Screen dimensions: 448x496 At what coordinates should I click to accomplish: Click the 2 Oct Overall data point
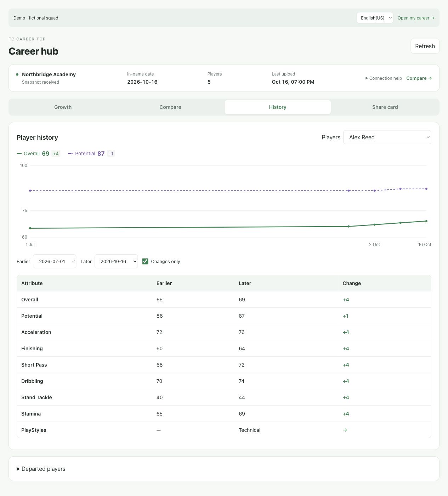tap(374, 225)
